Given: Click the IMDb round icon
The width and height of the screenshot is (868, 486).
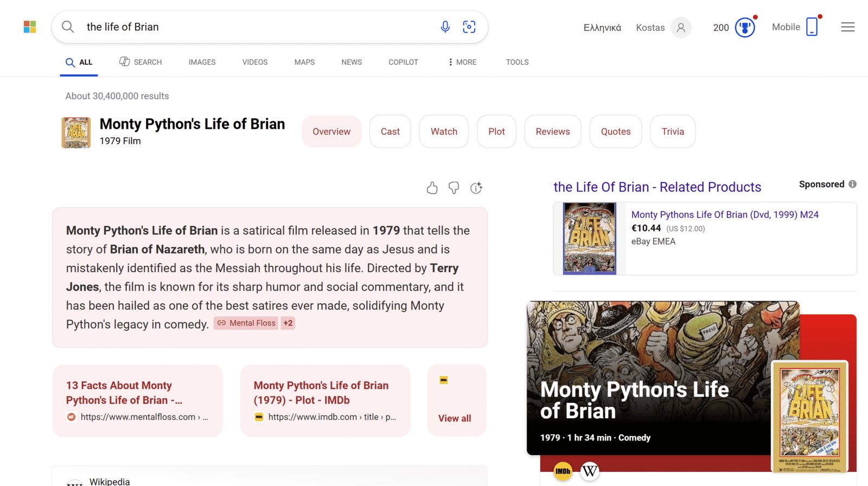Looking at the screenshot, I should [563, 471].
